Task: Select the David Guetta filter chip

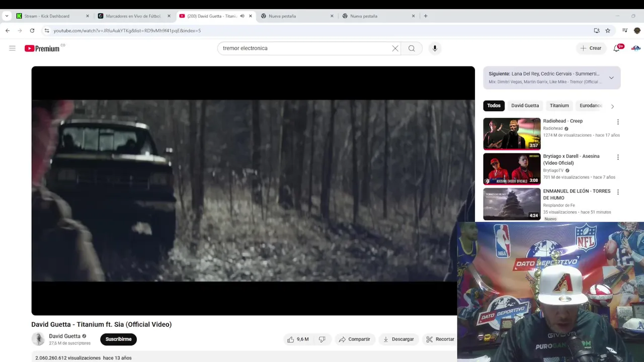Action: pos(525,106)
